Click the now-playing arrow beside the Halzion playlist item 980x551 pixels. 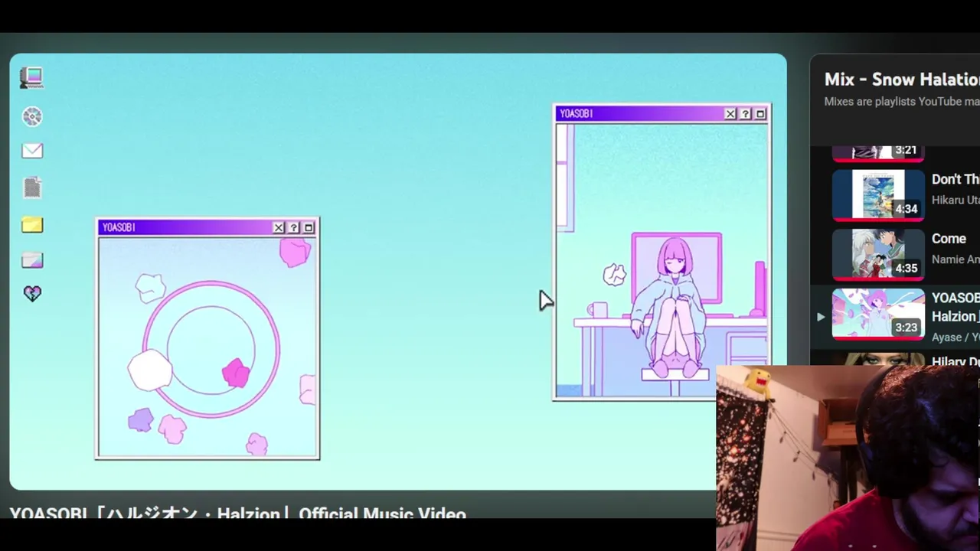tap(821, 316)
